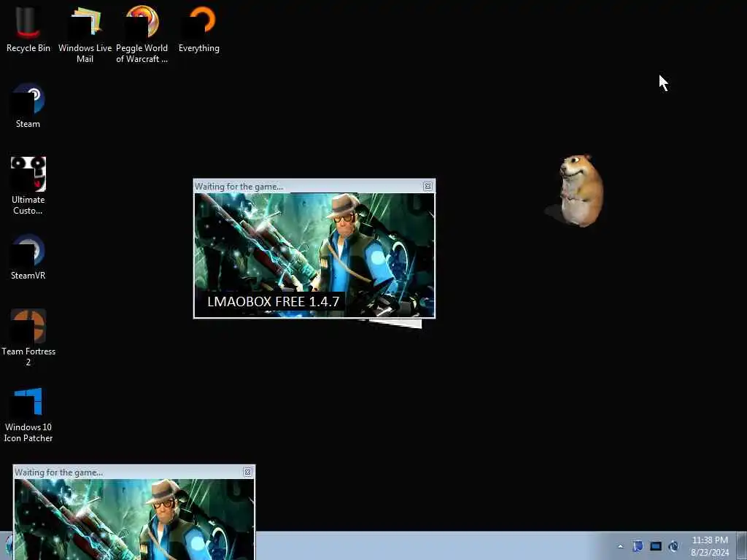The height and width of the screenshot is (560, 747).
Task: Select the Windows Live Mail shortcut
Action: pyautogui.click(x=85, y=34)
